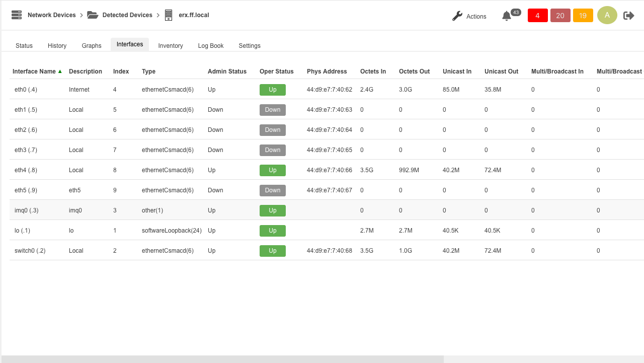The width and height of the screenshot is (644, 363).
Task: Open the notifications bell
Action: 507,16
